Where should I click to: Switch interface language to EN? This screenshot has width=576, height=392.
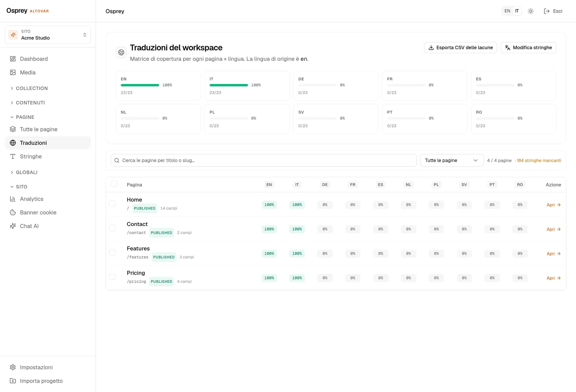coord(507,11)
